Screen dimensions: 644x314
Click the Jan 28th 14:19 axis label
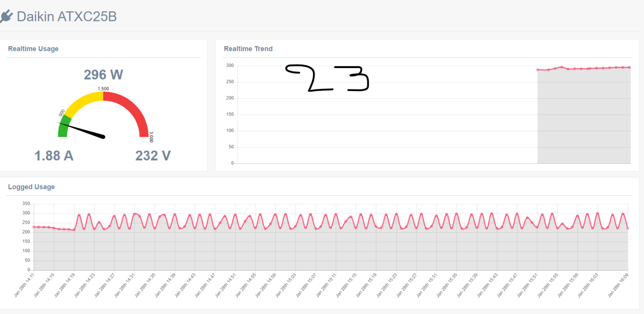64,285
